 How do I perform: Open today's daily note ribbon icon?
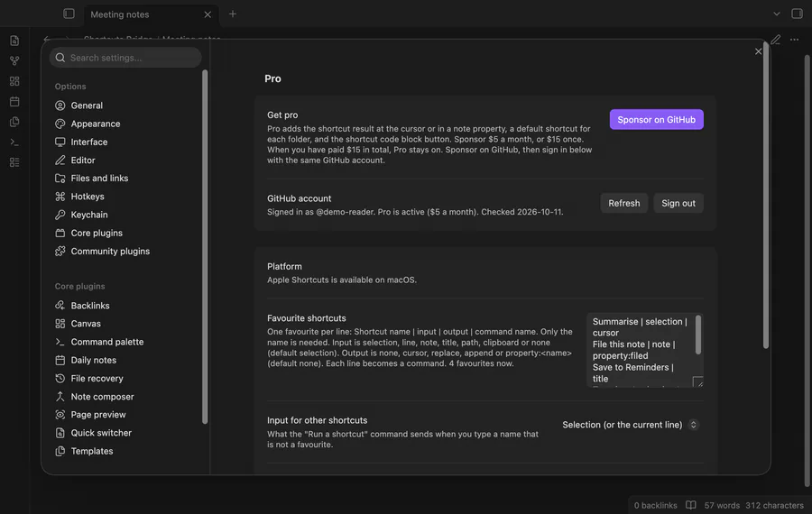coord(14,102)
